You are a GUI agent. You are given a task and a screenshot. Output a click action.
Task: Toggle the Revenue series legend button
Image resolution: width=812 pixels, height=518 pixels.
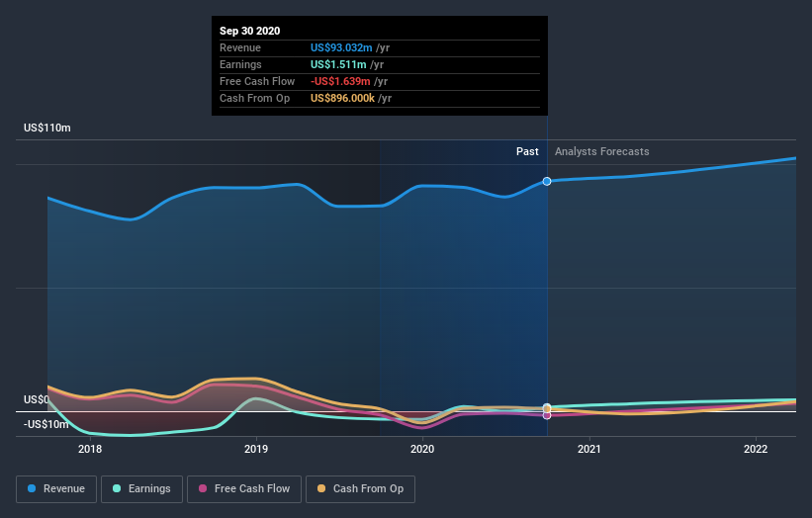point(56,489)
